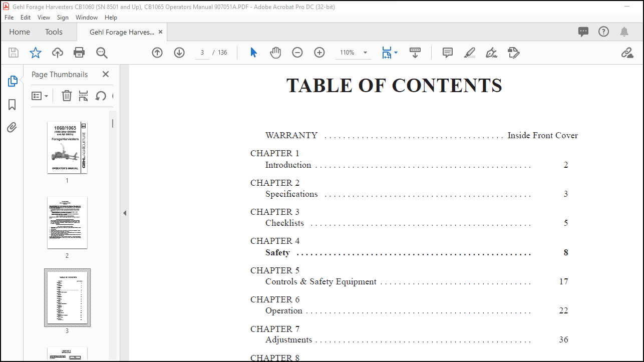
Task: Click the fit page scrolling mode icon
Action: point(387,53)
